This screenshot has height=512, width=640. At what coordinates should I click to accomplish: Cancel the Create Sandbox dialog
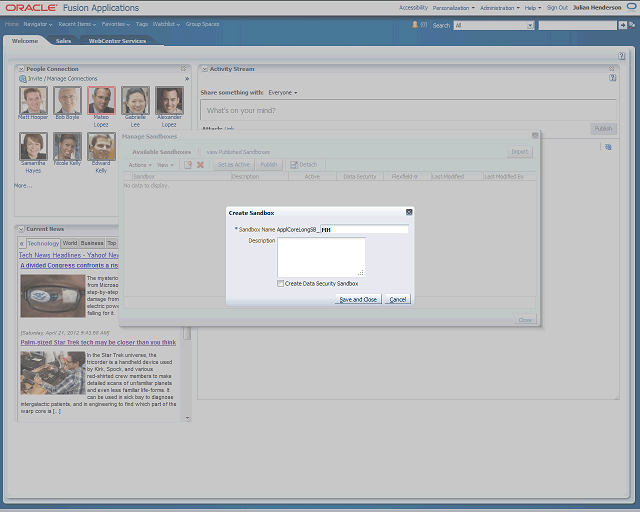coord(398,299)
